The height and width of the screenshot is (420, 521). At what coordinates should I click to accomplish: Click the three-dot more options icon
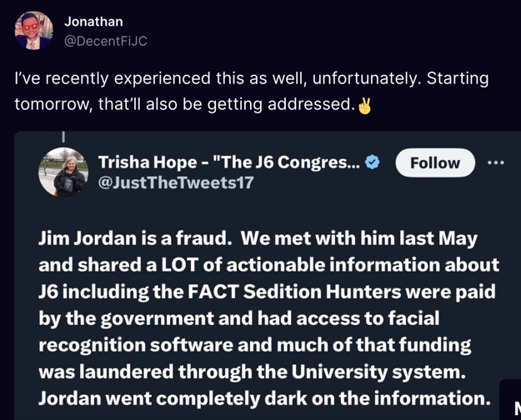click(496, 162)
